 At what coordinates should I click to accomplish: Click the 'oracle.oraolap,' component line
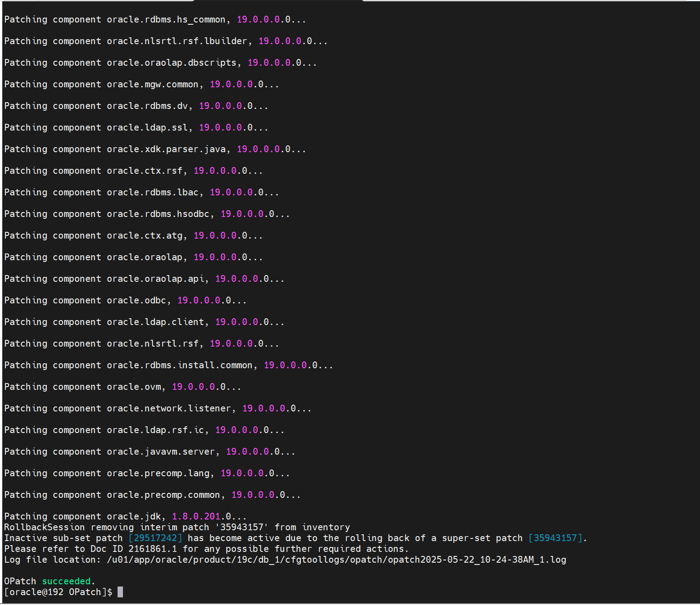tap(133, 257)
